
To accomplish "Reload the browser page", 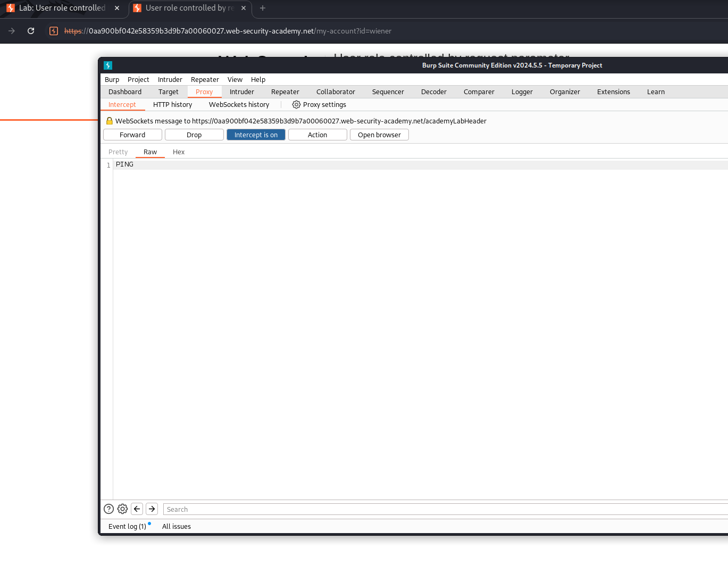I will 31,31.
